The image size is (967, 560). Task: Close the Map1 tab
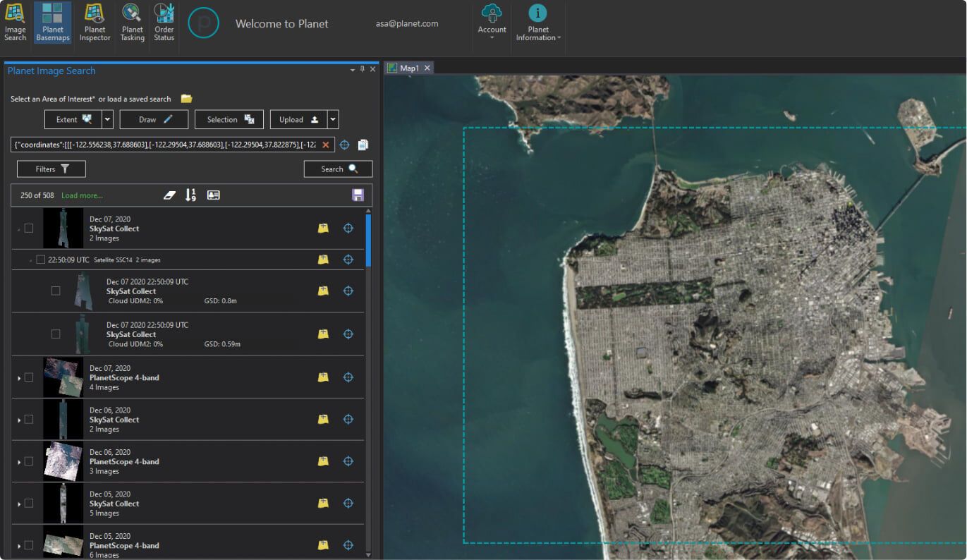coord(427,68)
